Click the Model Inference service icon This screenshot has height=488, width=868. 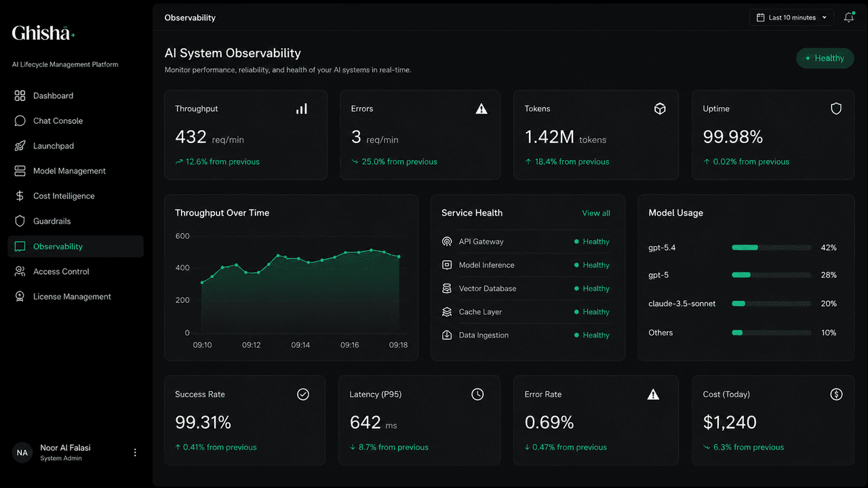[447, 265]
